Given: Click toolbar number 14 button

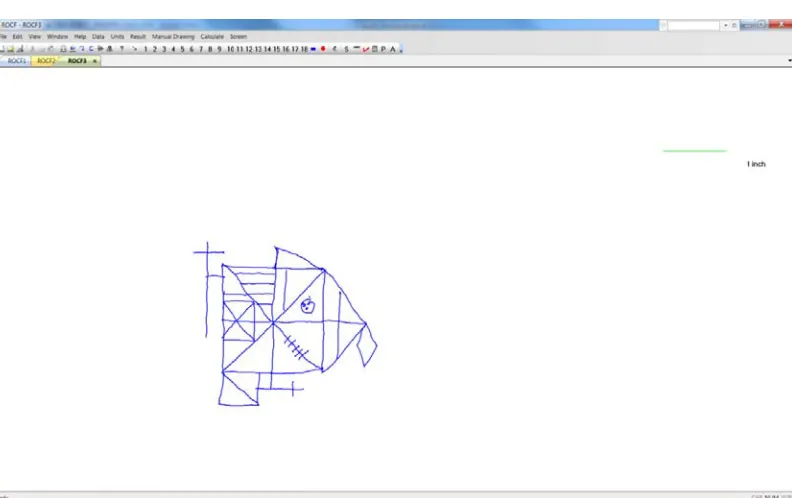Looking at the screenshot, I should (268, 49).
